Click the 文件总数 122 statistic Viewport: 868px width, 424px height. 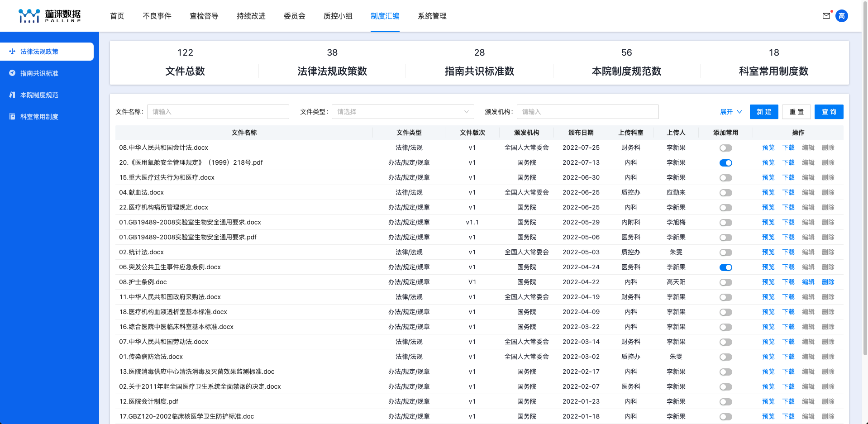click(x=185, y=62)
